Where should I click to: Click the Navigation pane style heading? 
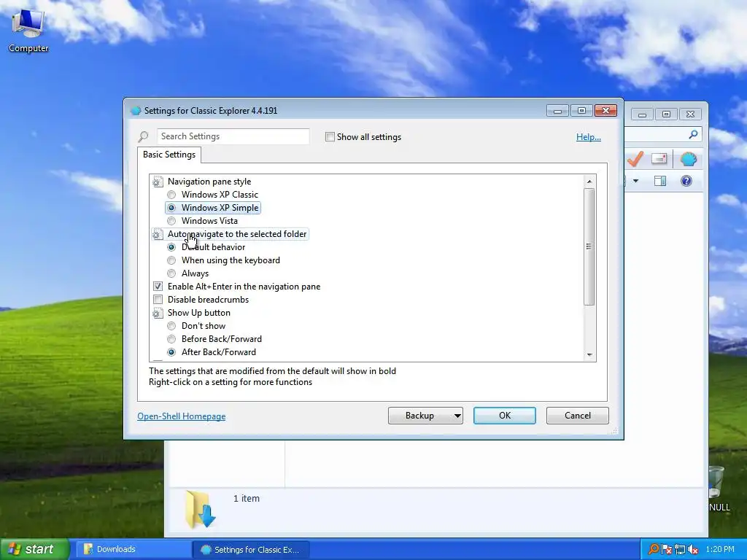(x=209, y=182)
